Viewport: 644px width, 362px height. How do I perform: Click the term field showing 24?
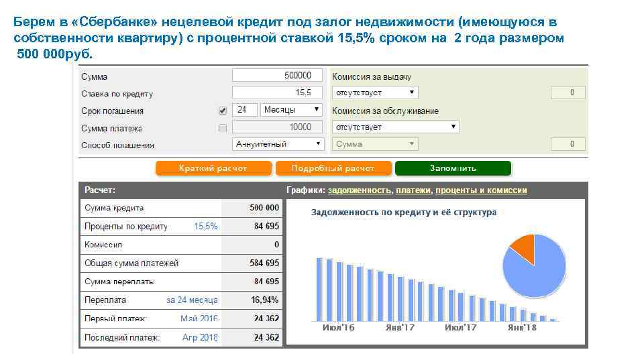(x=245, y=110)
